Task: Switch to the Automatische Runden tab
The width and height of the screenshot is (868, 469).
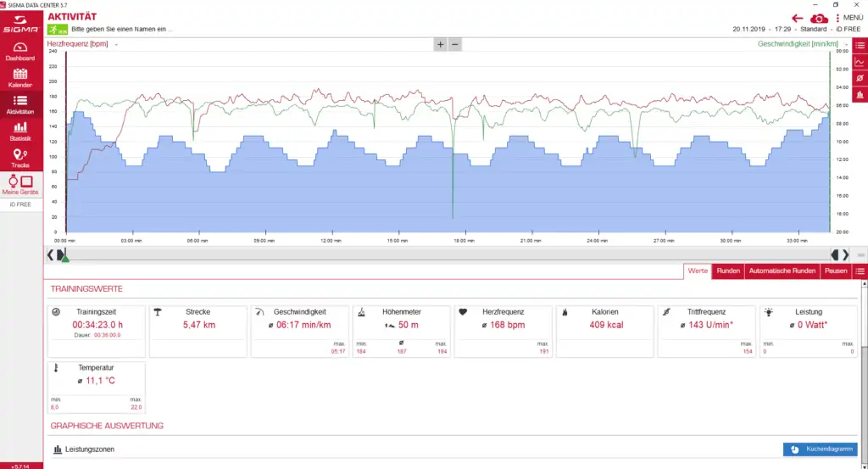Action: 782,271
